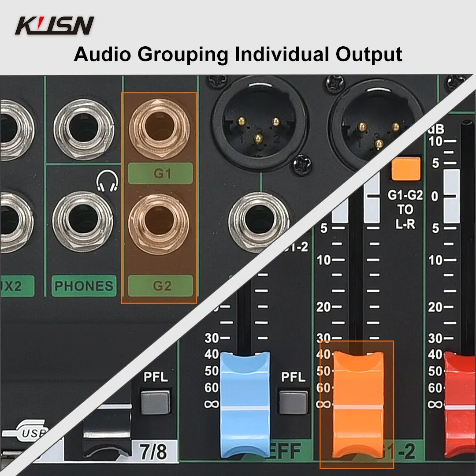
Task: Toggle the orange G1-G2 TO L-R button
Action: point(406,169)
